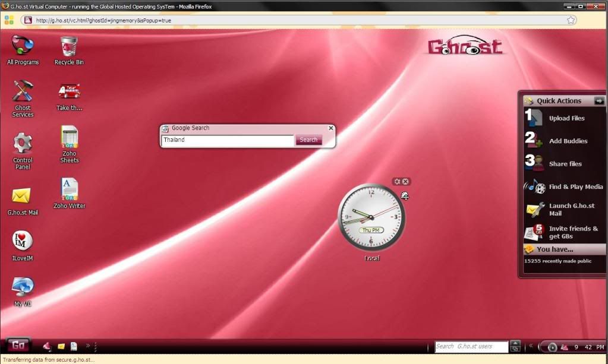Click the Local analog clock face
Viewport: 608px width, 364px height.
(371, 217)
